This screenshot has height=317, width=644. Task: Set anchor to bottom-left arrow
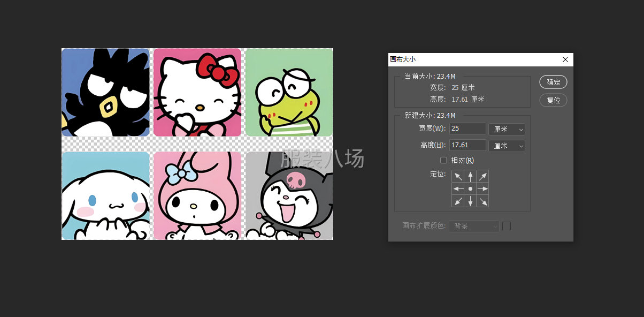coord(458,201)
